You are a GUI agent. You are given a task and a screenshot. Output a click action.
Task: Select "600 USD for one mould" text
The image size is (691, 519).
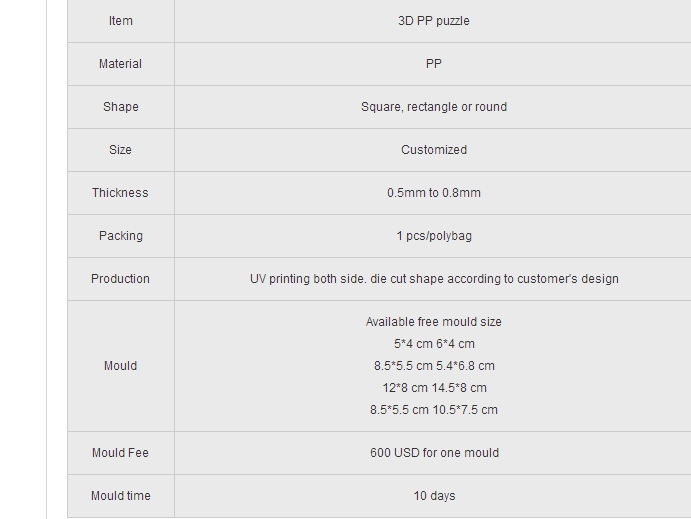(x=433, y=453)
